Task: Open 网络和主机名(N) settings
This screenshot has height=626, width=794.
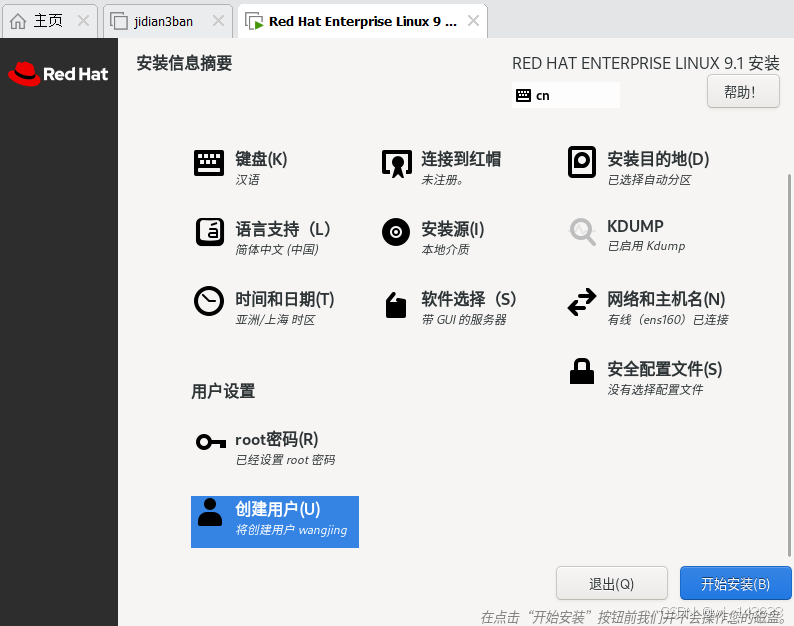Action: coord(666,299)
